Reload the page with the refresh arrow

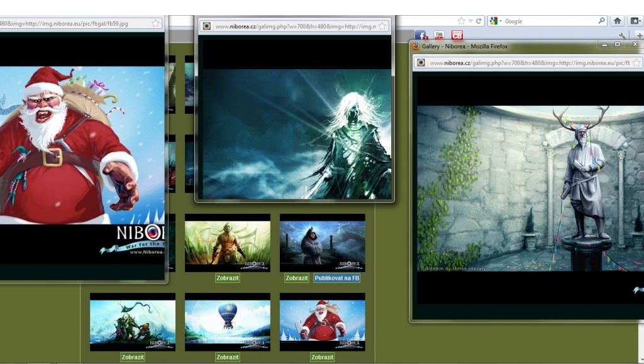[479, 21]
